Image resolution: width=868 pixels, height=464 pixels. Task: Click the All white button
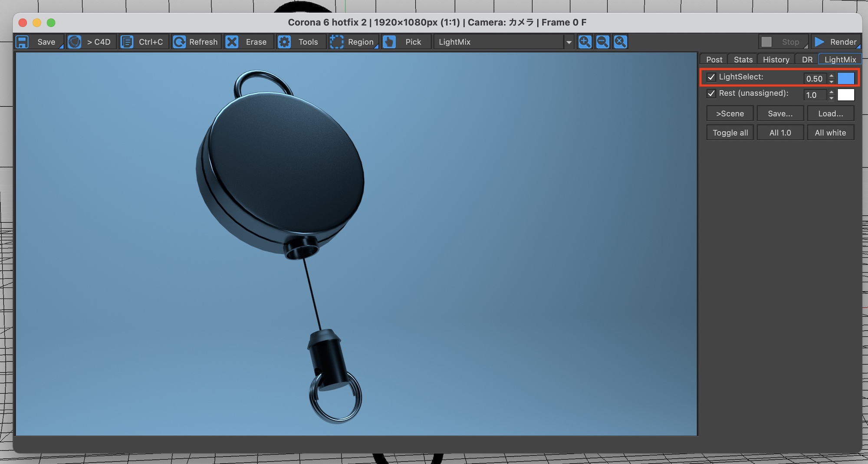click(x=830, y=133)
